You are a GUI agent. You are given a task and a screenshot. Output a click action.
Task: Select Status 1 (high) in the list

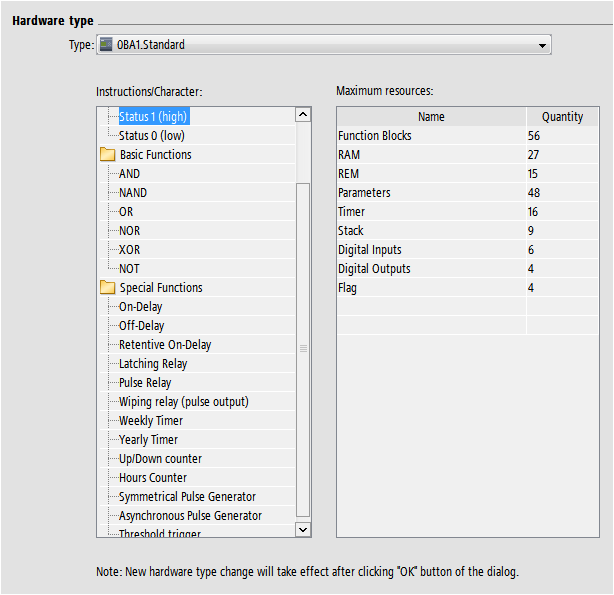pyautogui.click(x=153, y=116)
